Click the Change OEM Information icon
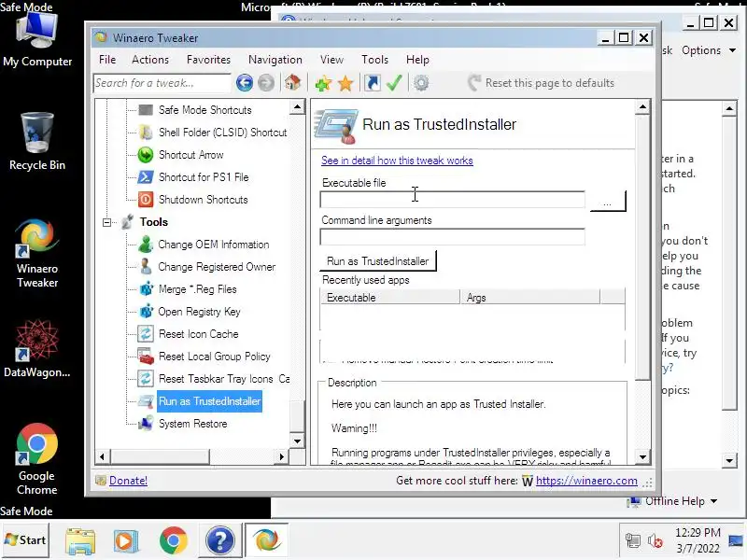Viewport: 747px width, 560px height. pos(146,245)
